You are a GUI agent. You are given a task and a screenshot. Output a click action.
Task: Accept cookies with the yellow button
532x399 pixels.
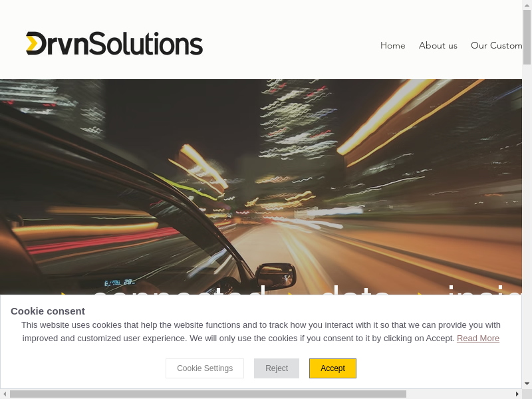pos(332,368)
